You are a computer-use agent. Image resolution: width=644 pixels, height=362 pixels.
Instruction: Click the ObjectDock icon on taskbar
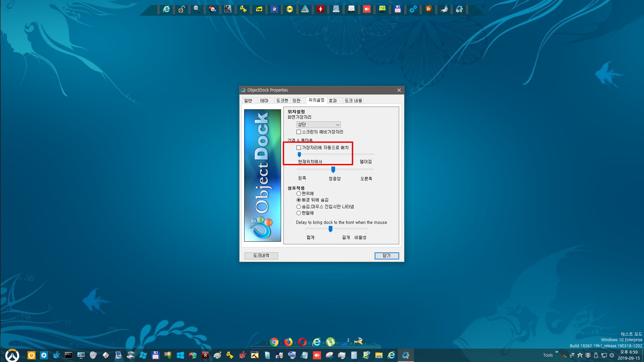pos(406,355)
